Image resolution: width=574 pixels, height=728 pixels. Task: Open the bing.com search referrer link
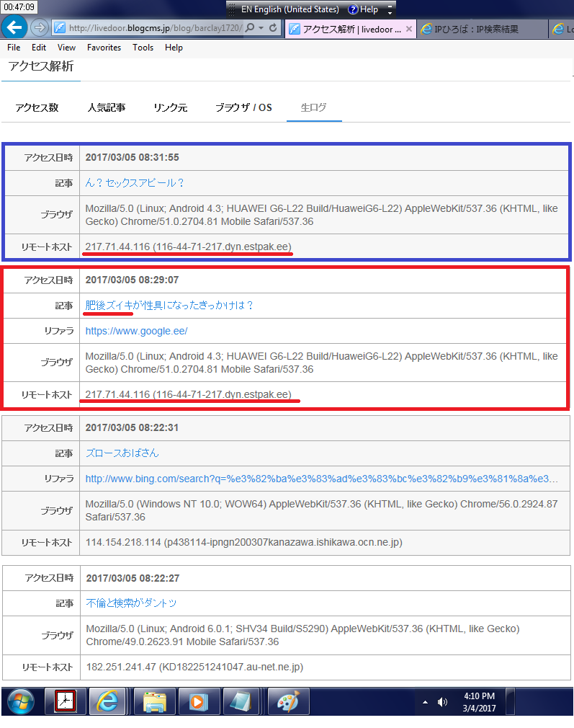[322, 479]
